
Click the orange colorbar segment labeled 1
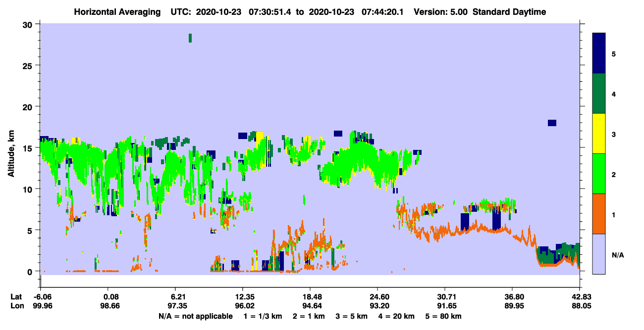click(x=598, y=214)
